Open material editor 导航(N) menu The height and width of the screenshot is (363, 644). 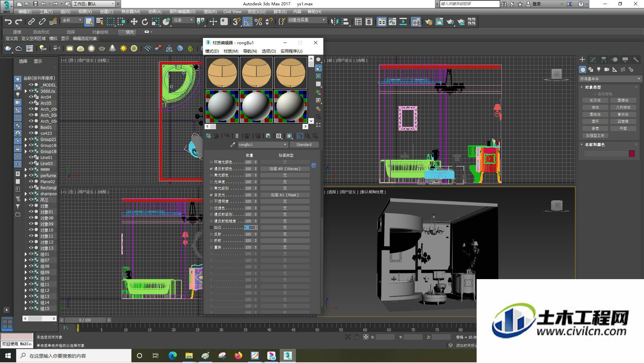coord(250,51)
